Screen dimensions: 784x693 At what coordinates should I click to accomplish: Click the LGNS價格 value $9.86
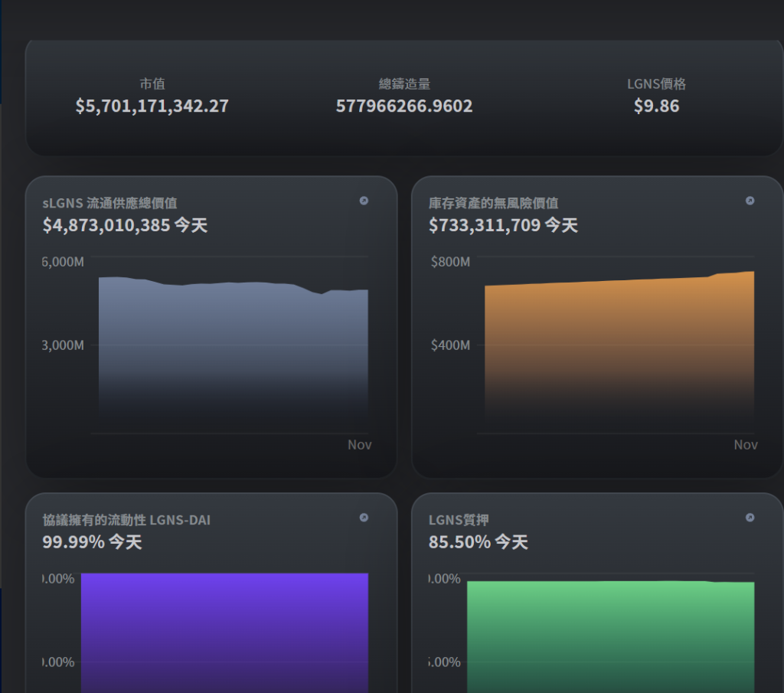[656, 106]
